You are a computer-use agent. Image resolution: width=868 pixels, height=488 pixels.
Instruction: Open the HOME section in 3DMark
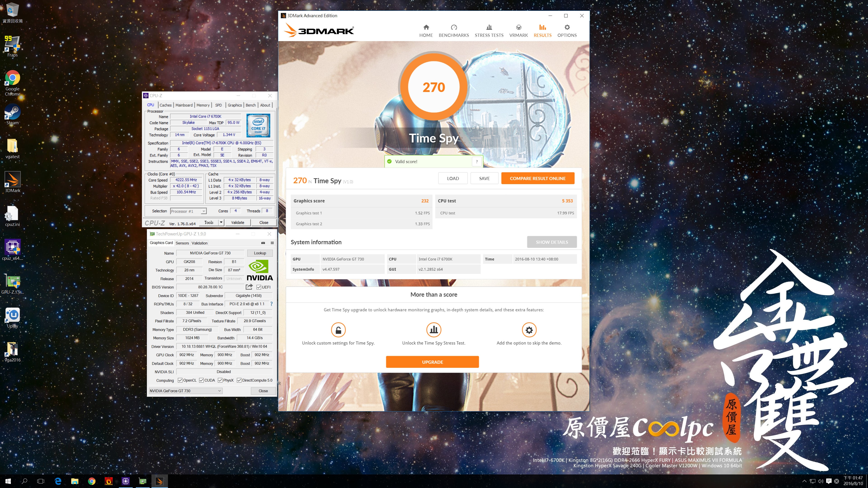pyautogui.click(x=426, y=31)
